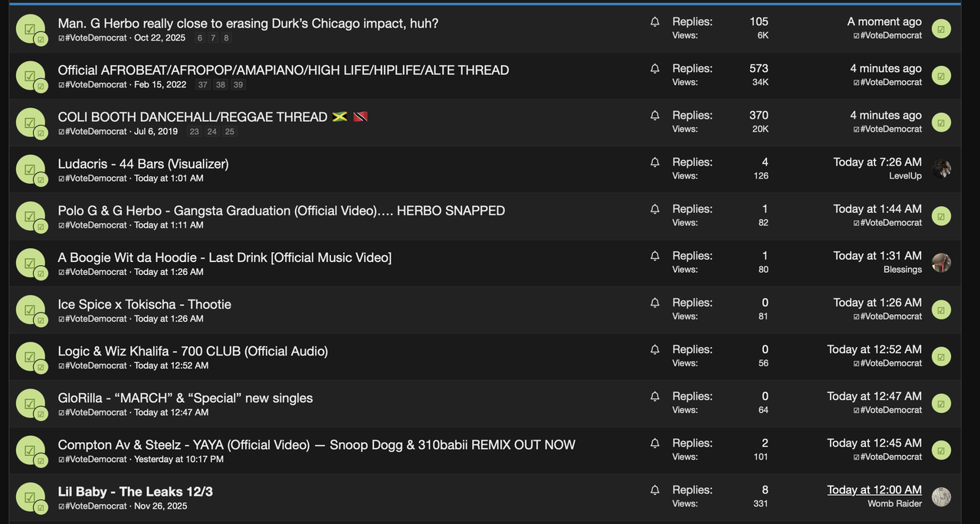
Task: Open Official AFROBEAT/AFROPOP/AMAPIANO thread
Action: click(x=284, y=70)
